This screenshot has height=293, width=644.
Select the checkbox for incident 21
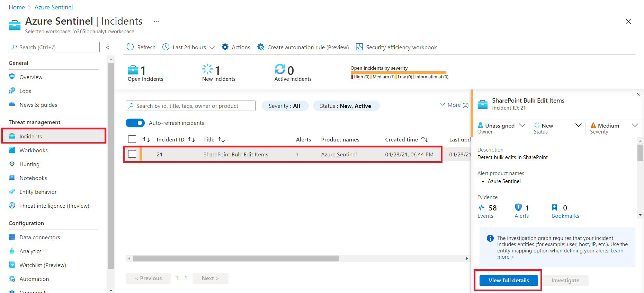click(132, 154)
